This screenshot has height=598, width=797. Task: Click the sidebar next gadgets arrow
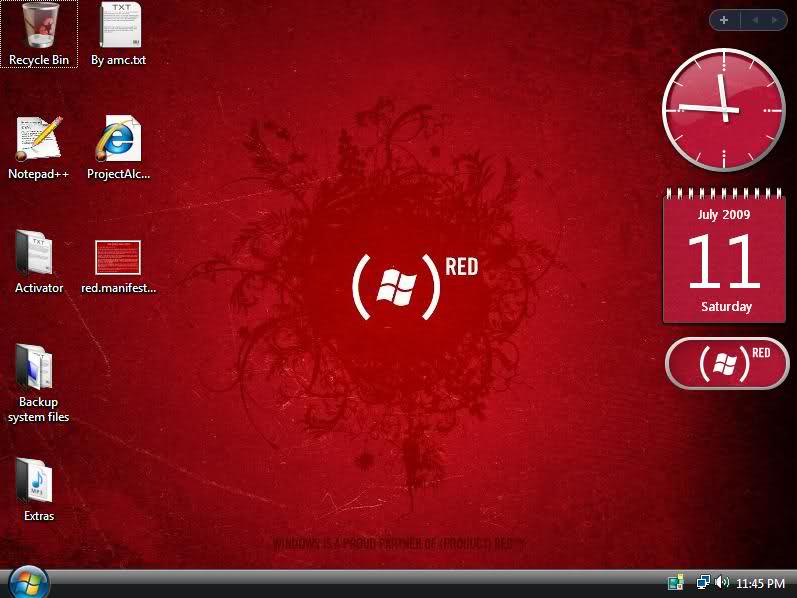point(774,20)
